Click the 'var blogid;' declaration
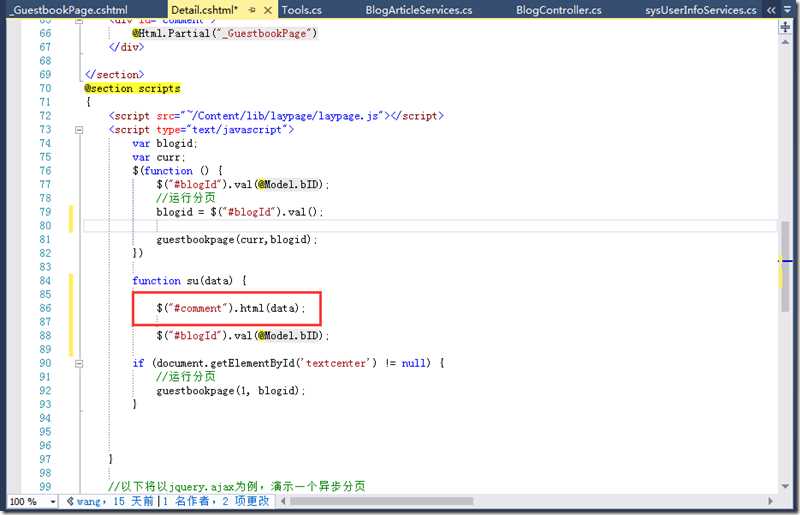The image size is (800, 515). [x=164, y=143]
